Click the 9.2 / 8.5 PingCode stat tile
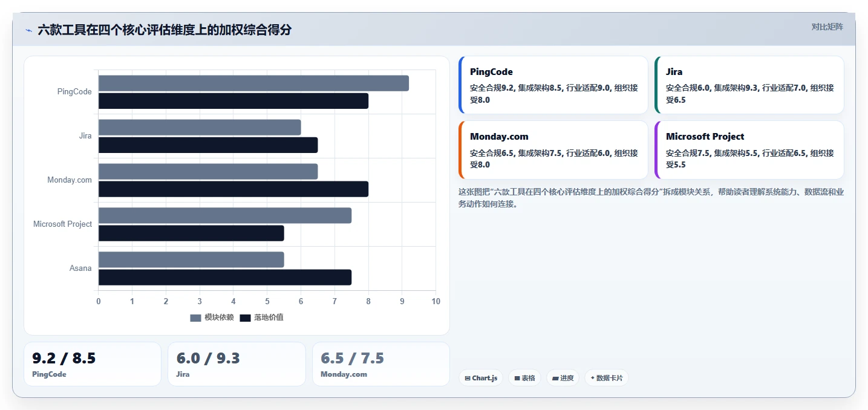Image resolution: width=868 pixels, height=410 pixels. point(93,364)
